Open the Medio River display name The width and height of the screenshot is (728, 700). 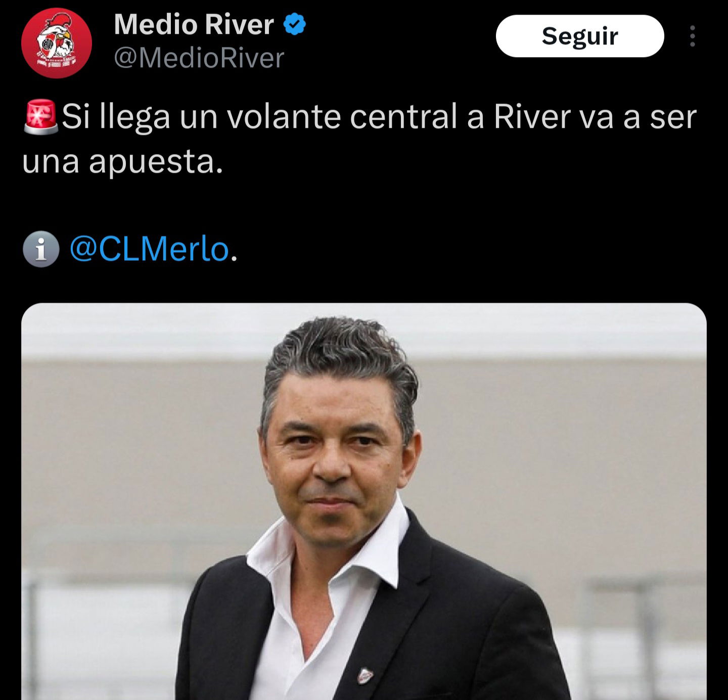click(194, 24)
